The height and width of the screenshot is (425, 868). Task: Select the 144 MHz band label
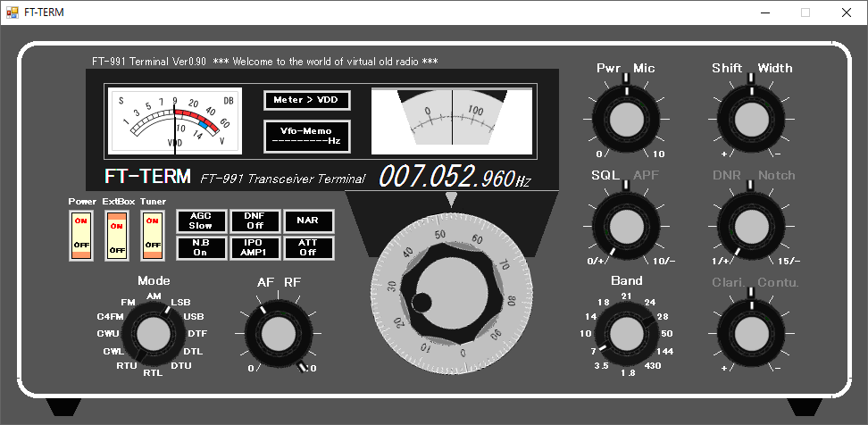(x=664, y=352)
